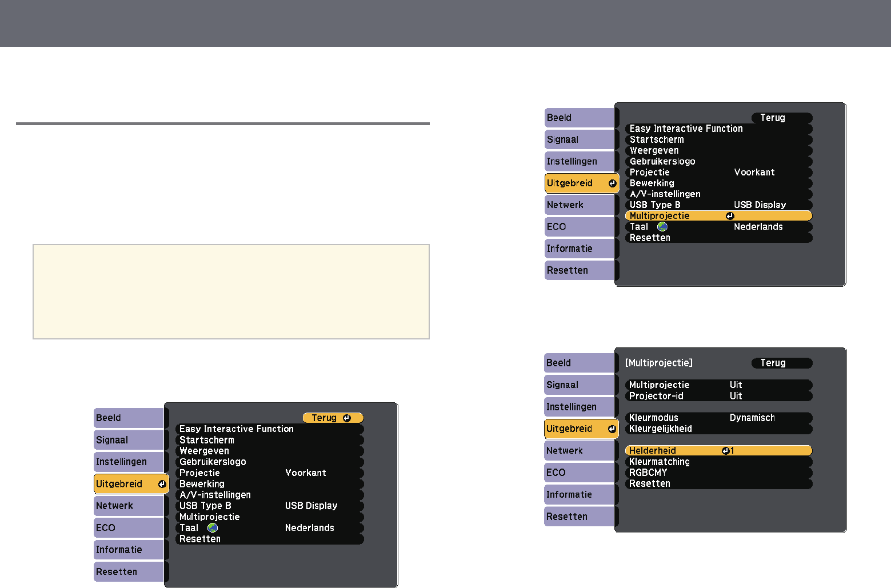
Task: Open Bewerking in the menu with Multiprojectie highlighted
Action: (x=719, y=183)
